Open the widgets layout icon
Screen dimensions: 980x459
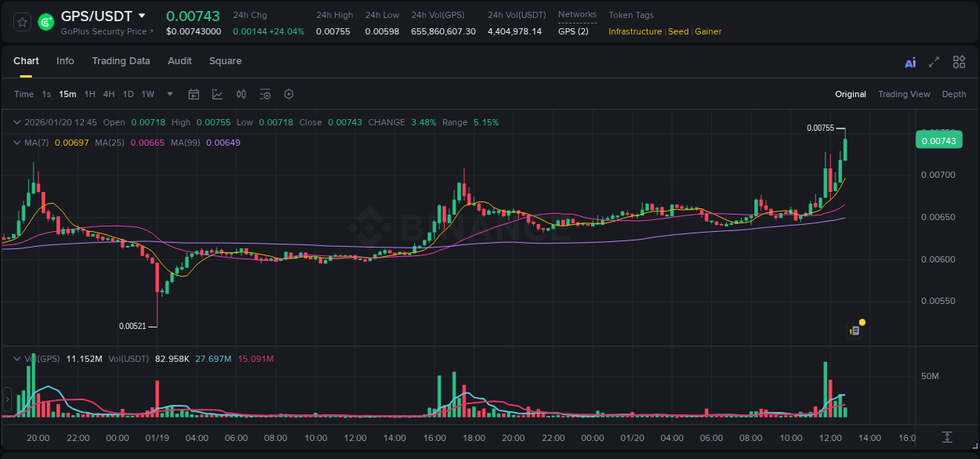(x=959, y=62)
